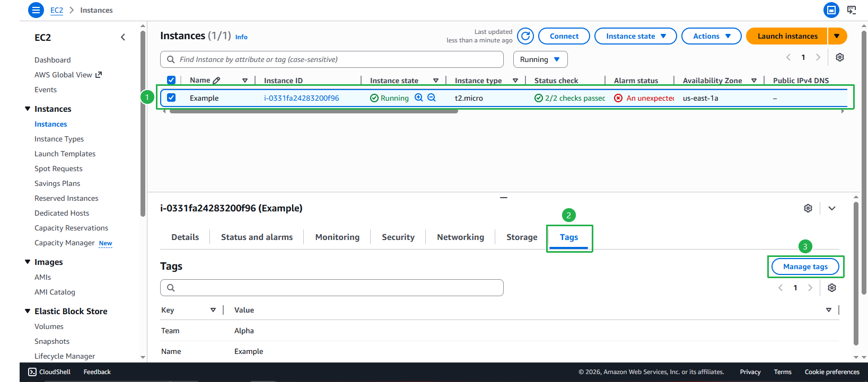Refresh the instances list
The width and height of the screenshot is (868, 382).
click(525, 36)
